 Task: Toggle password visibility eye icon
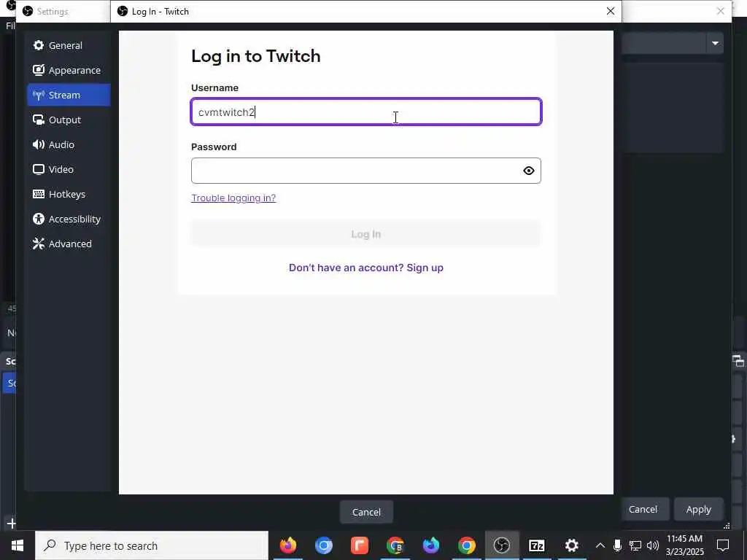click(x=528, y=171)
